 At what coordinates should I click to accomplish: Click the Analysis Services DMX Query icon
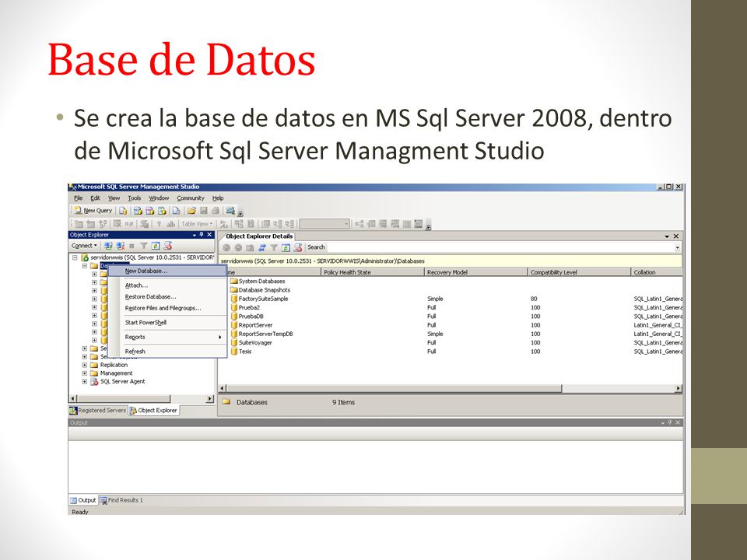tap(149, 211)
